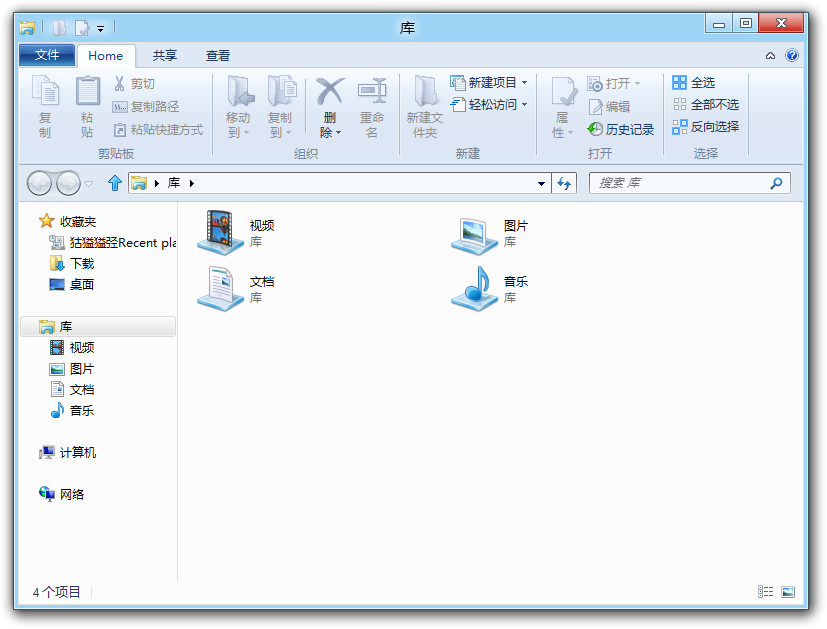Click Invert selection (反向选择)
Viewport: 827px width, 629px height.
[706, 127]
